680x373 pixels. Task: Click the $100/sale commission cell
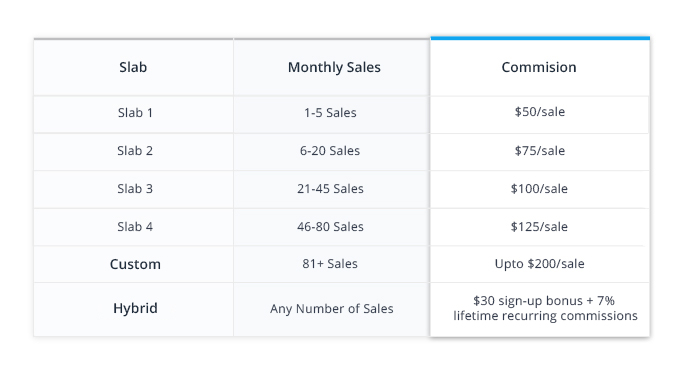(x=539, y=189)
